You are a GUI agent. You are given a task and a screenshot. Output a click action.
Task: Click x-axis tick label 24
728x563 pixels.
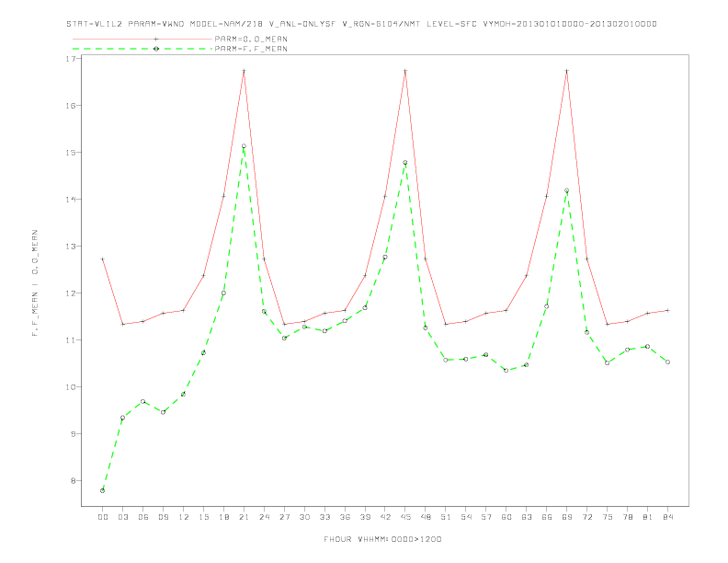[264, 517]
